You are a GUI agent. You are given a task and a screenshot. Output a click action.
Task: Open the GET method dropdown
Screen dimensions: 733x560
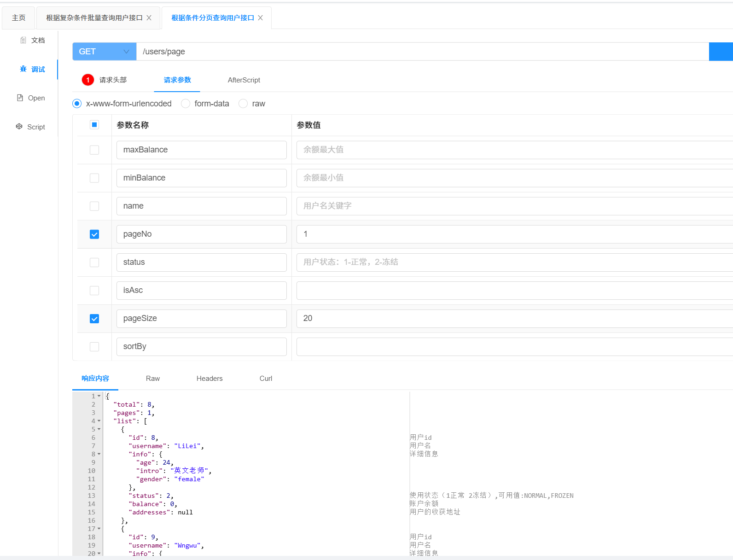click(105, 52)
